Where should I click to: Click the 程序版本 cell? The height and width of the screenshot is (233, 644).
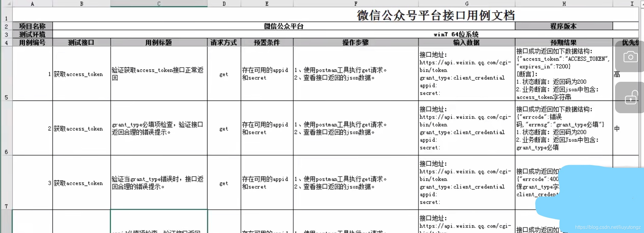564,26
